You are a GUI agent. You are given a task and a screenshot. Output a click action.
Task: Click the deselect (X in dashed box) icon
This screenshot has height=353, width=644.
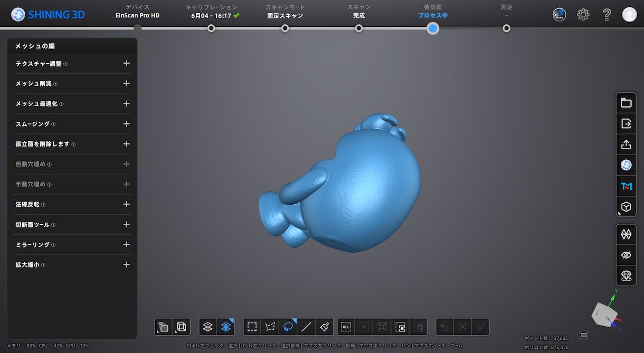point(364,327)
